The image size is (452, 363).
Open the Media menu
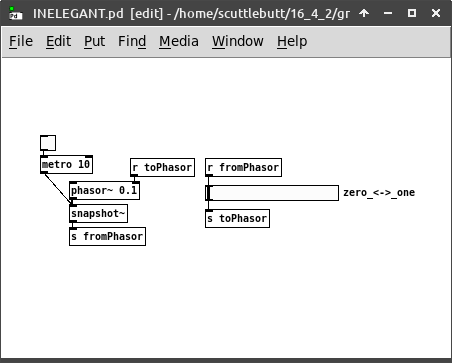[179, 41]
